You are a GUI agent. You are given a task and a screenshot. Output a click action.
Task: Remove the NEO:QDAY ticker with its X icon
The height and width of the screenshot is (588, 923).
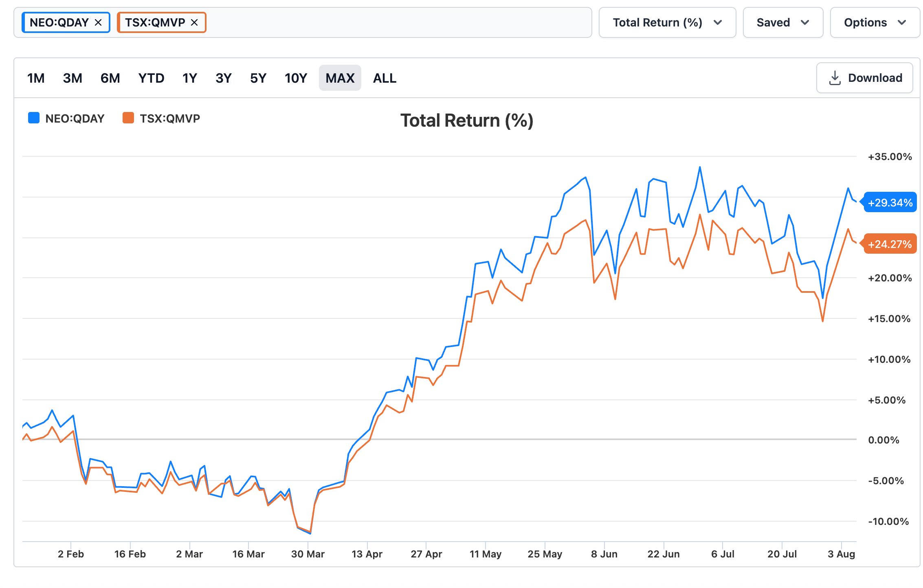point(98,22)
